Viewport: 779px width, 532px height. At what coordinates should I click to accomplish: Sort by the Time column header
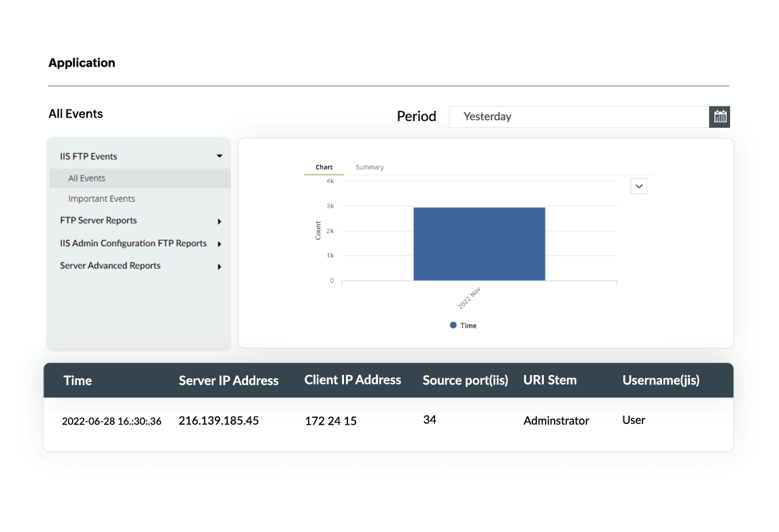[77, 381]
